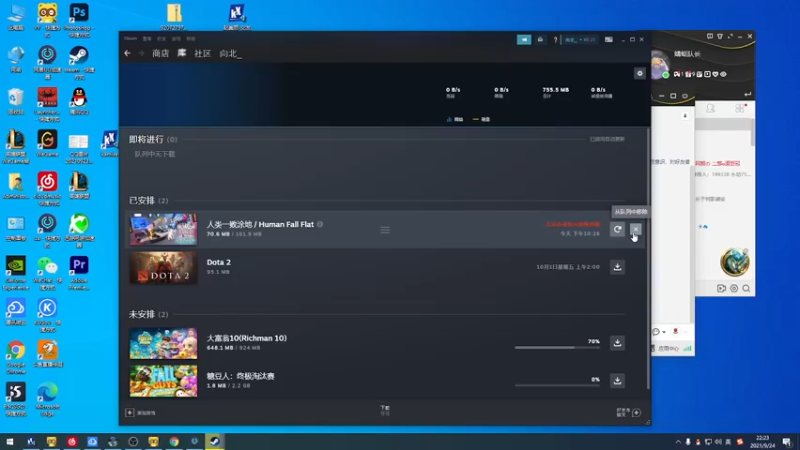The width and height of the screenshot is (800, 450).
Task: Click the Dota 2 title
Action: click(218, 262)
